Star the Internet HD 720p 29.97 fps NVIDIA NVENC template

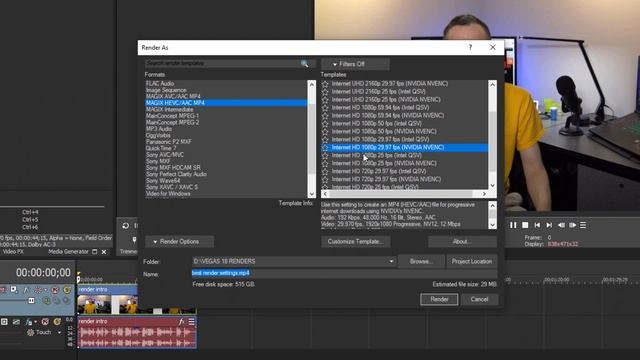325,179
